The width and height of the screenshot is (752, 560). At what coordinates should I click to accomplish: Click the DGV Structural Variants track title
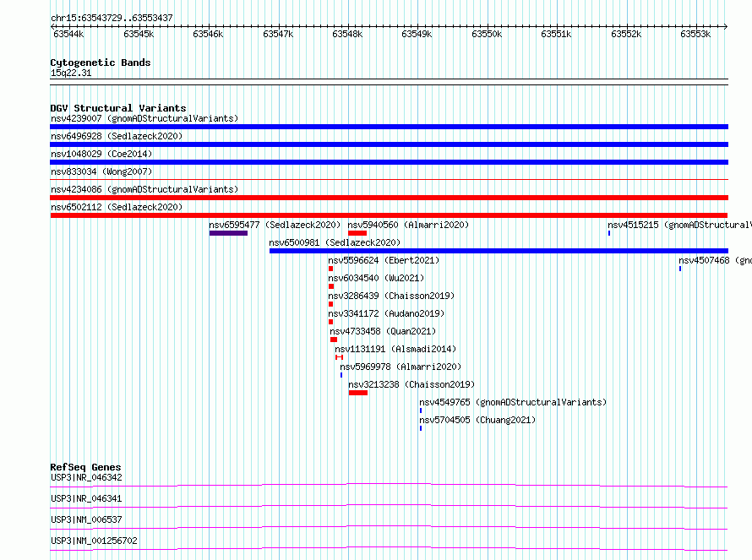click(x=118, y=108)
